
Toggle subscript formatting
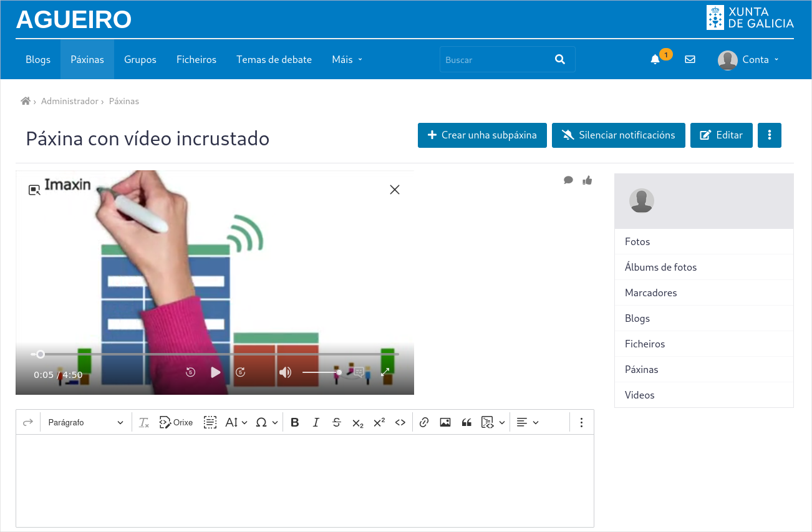(358, 422)
